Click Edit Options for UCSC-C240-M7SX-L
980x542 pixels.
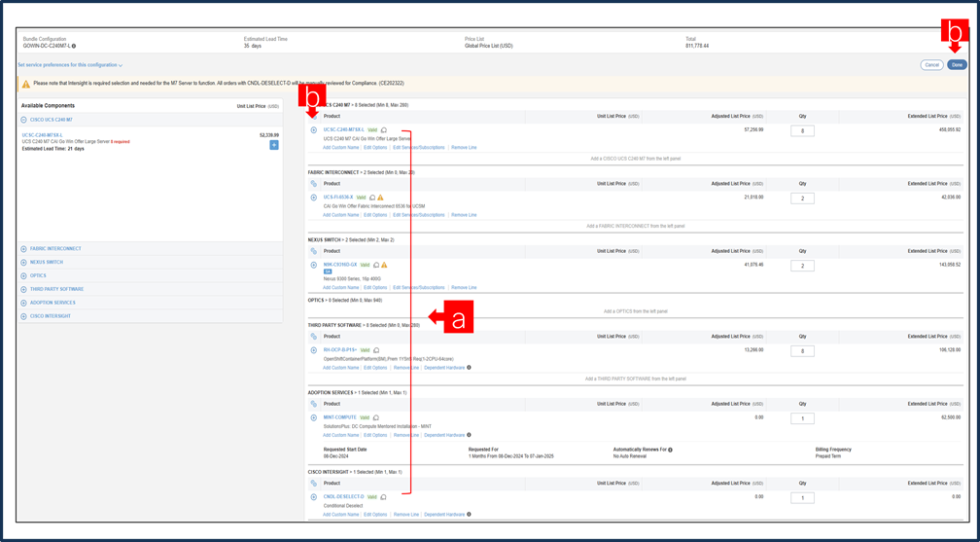pyautogui.click(x=375, y=148)
